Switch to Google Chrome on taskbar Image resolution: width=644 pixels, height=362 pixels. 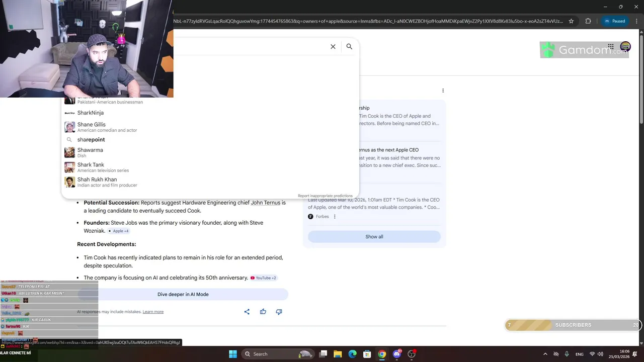click(x=382, y=354)
